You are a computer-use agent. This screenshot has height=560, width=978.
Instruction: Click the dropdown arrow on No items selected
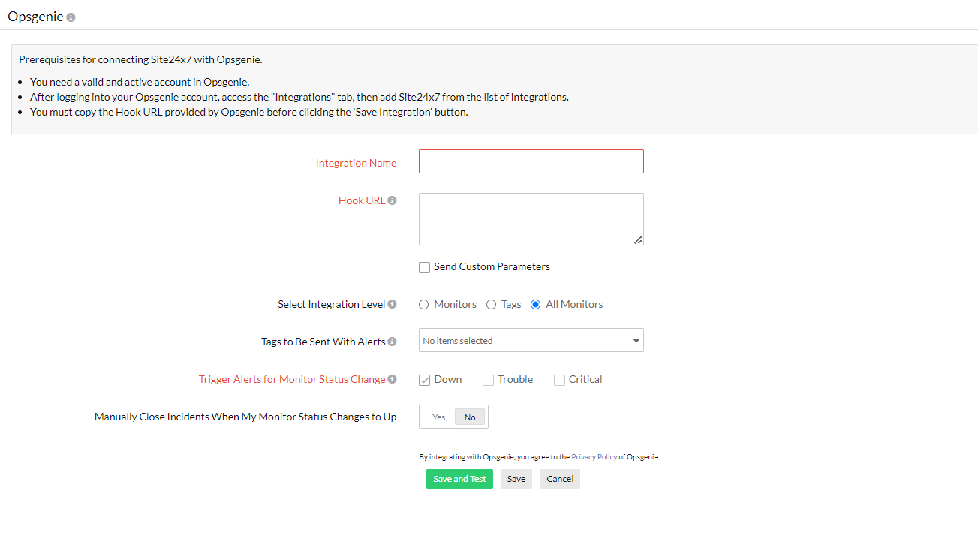point(634,340)
